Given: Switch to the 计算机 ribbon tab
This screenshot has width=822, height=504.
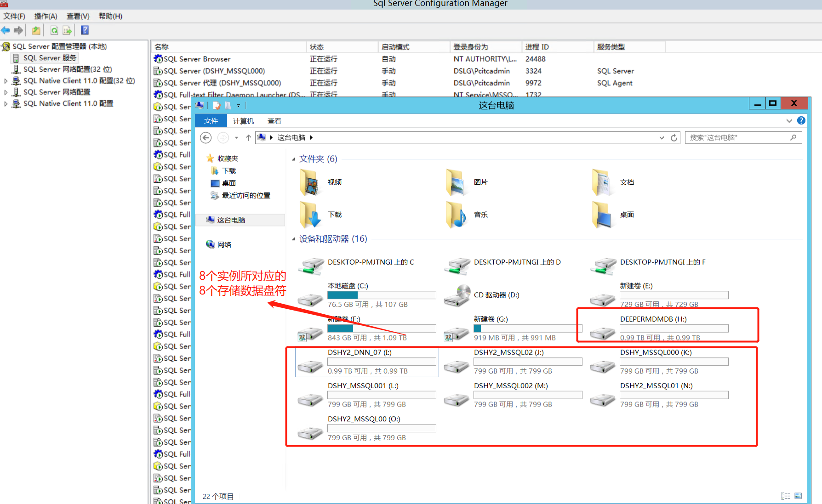Looking at the screenshot, I should (x=243, y=121).
